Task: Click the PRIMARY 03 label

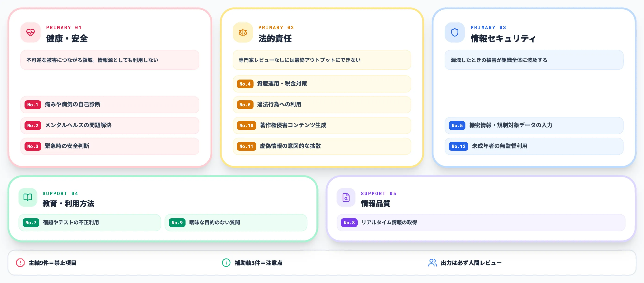Action: (489, 28)
